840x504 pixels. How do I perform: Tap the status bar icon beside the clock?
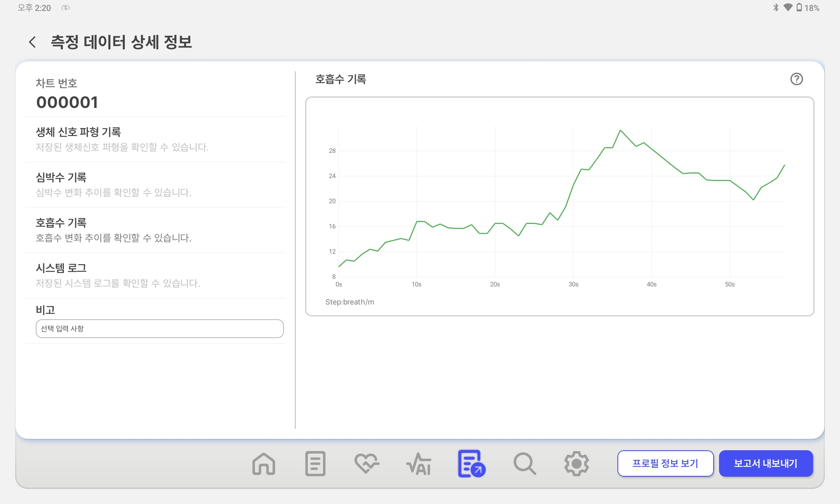coord(66,8)
